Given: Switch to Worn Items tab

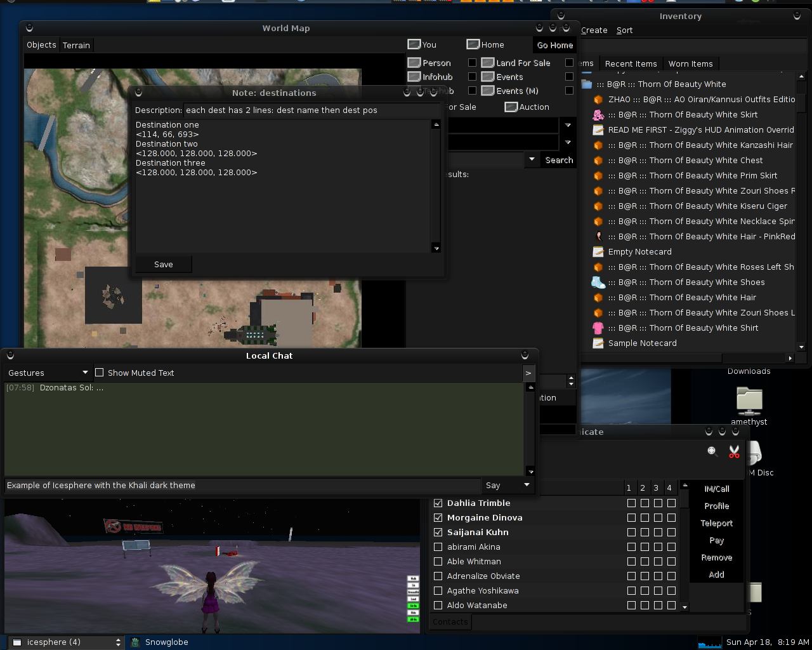Looking at the screenshot, I should 690,63.
